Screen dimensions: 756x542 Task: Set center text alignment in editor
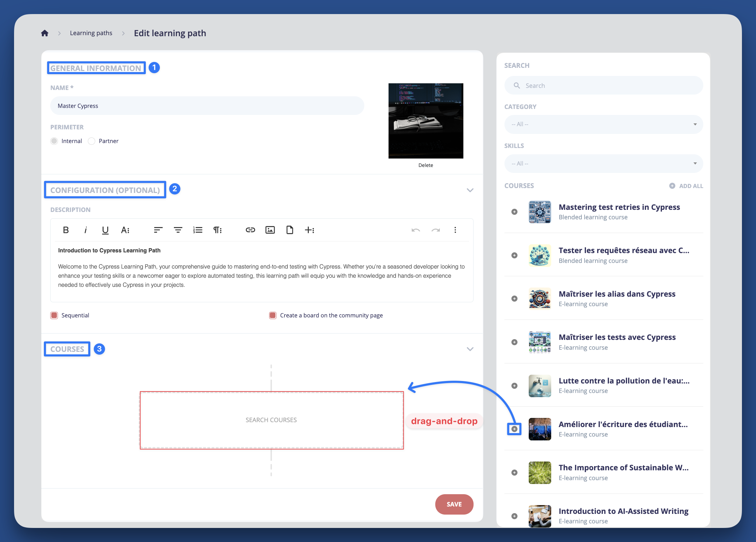click(178, 230)
